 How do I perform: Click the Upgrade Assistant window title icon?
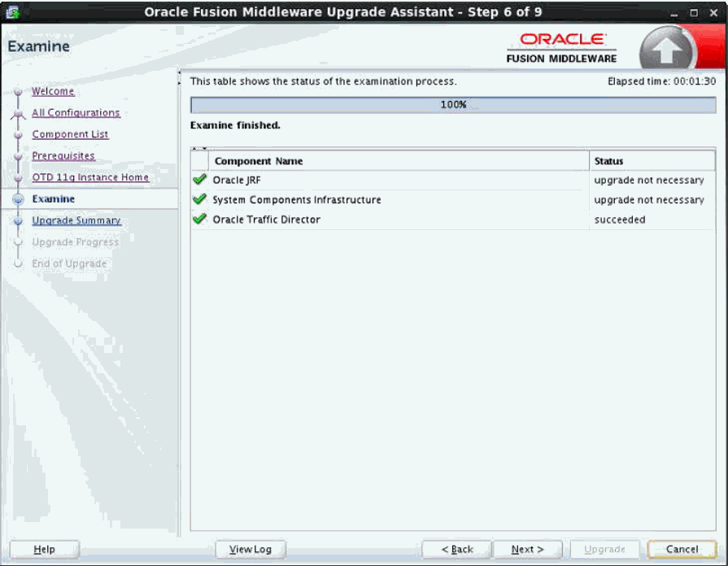[12, 12]
